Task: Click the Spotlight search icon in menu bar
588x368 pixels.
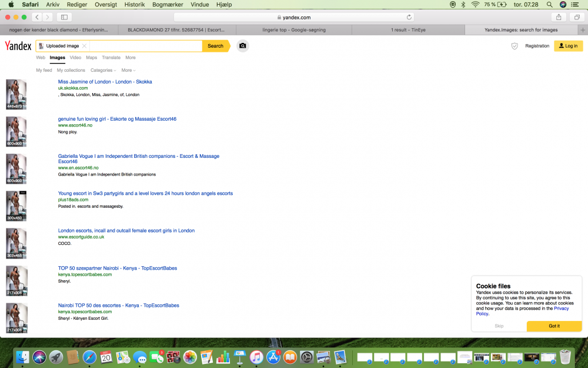Action: point(549,5)
